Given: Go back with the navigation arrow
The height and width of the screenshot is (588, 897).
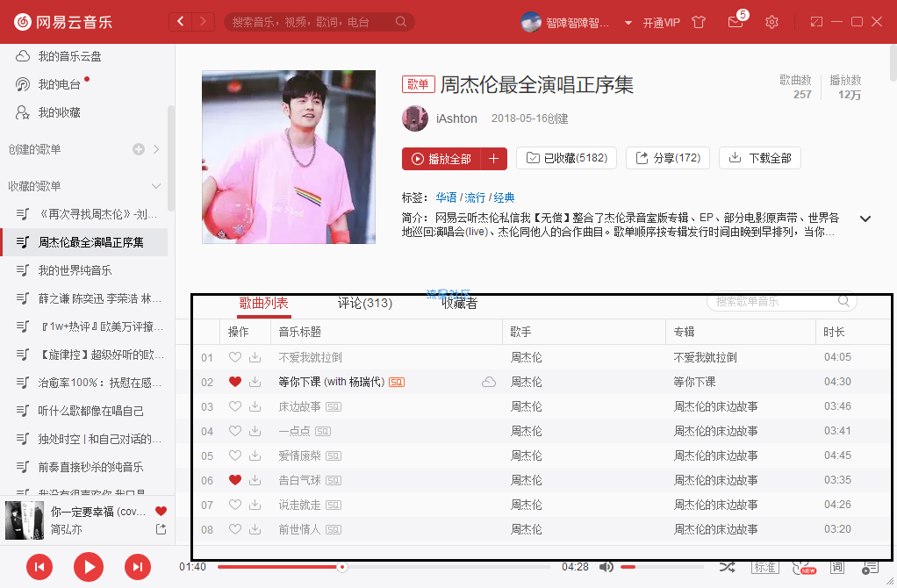Looking at the screenshot, I should point(180,22).
